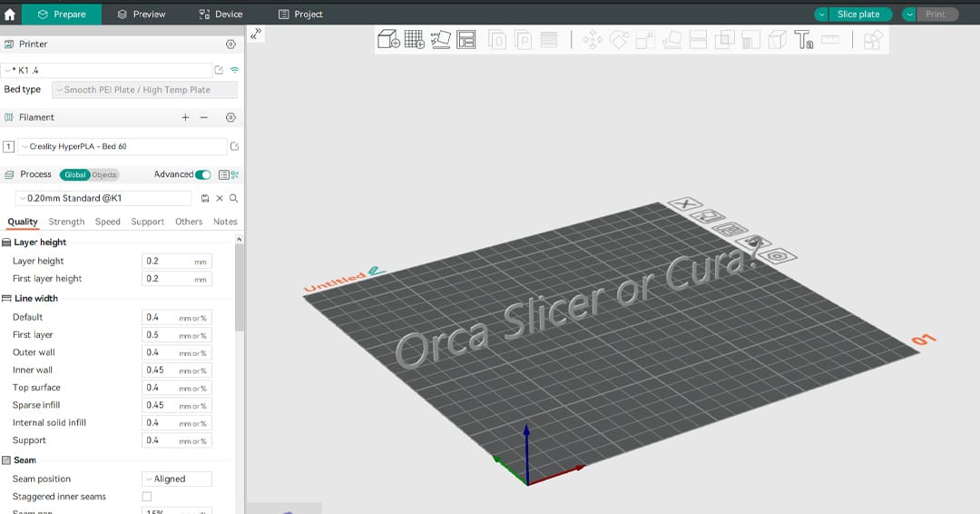980x514 pixels.
Task: Open the Support painting tool
Action: click(x=750, y=40)
